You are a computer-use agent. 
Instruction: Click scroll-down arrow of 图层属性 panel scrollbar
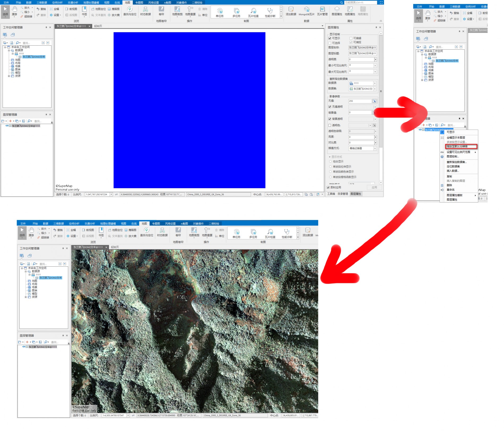tap(381, 182)
